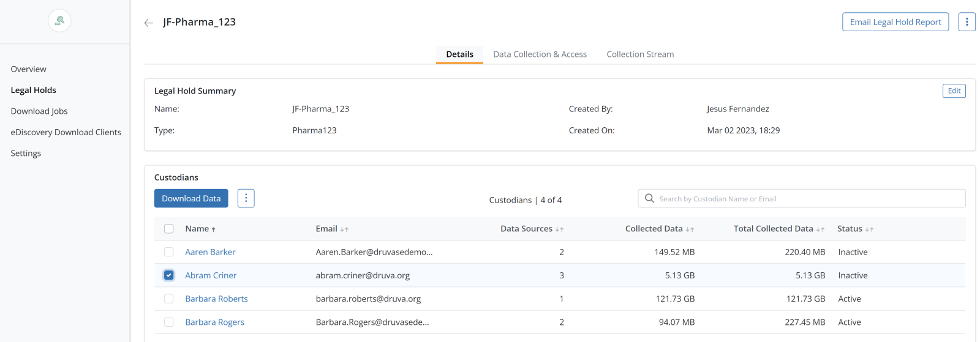Open the ellipsis menu beside Download Data

click(246, 198)
